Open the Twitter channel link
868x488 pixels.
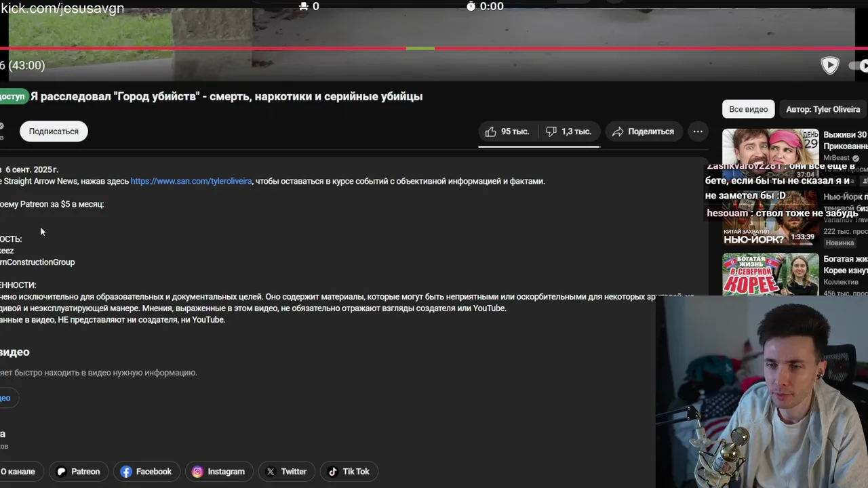(286, 472)
